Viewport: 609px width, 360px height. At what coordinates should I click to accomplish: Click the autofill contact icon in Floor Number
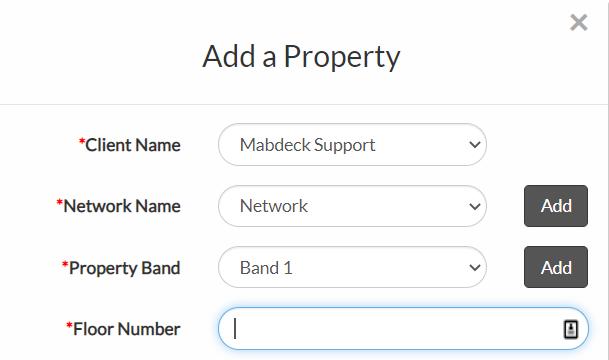click(x=571, y=329)
